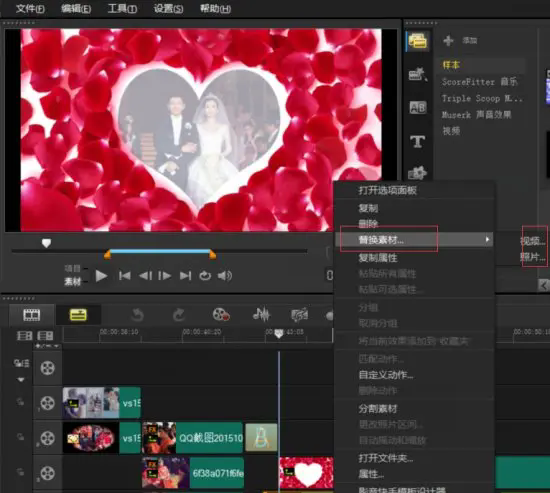This screenshot has width=550, height=493.
Task: Expand the 替换素材 submenu arrow
Action: [487, 240]
